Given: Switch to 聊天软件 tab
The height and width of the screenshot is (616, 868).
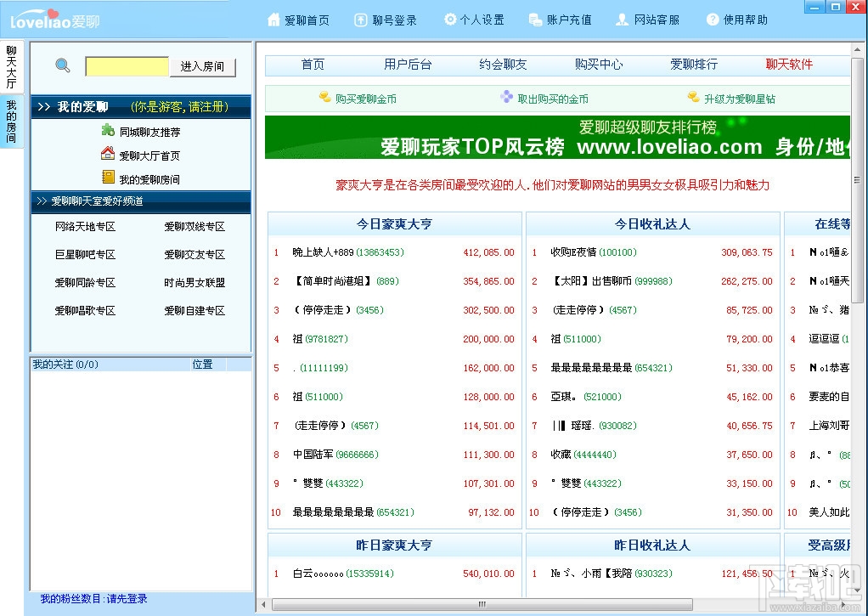Looking at the screenshot, I should (x=788, y=65).
